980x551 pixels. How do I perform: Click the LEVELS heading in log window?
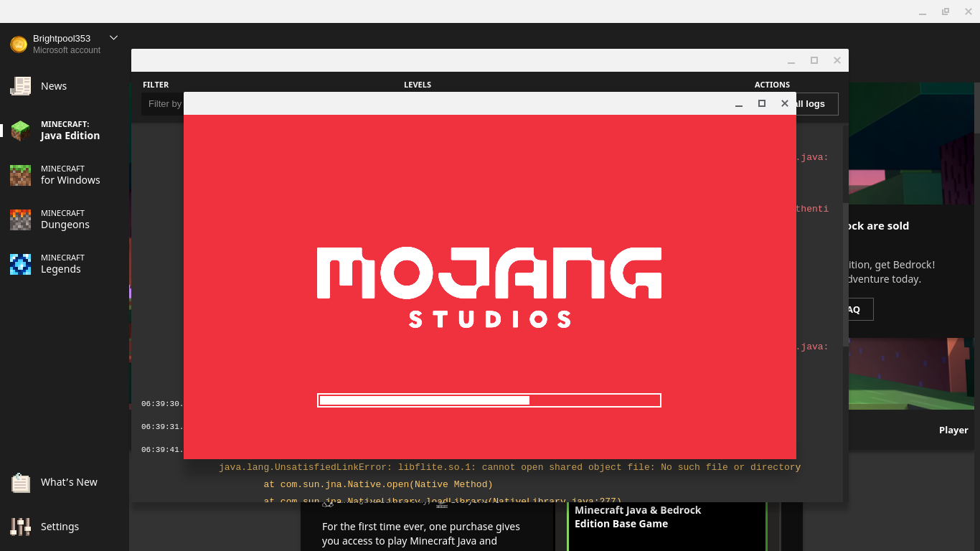418,85
